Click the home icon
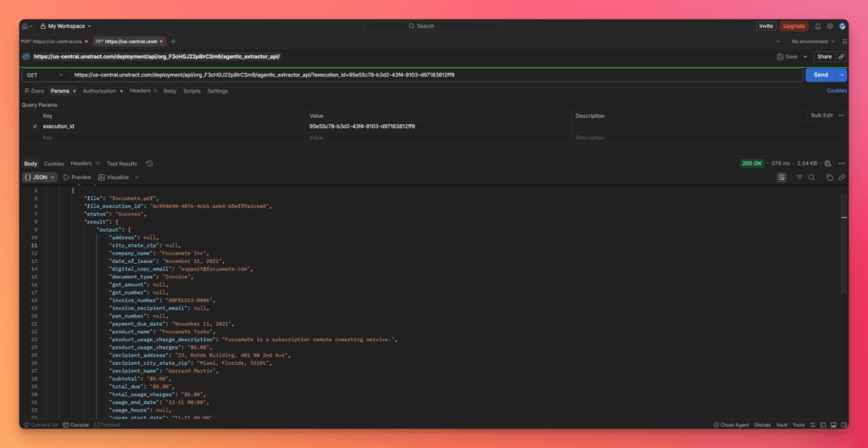 point(25,26)
